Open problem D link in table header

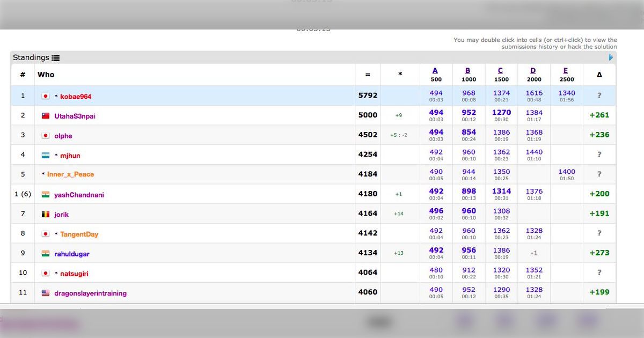(x=533, y=71)
